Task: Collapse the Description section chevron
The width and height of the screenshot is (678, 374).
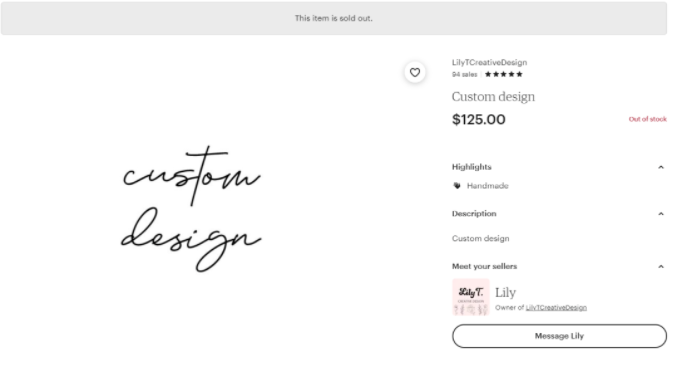Action: (661, 214)
